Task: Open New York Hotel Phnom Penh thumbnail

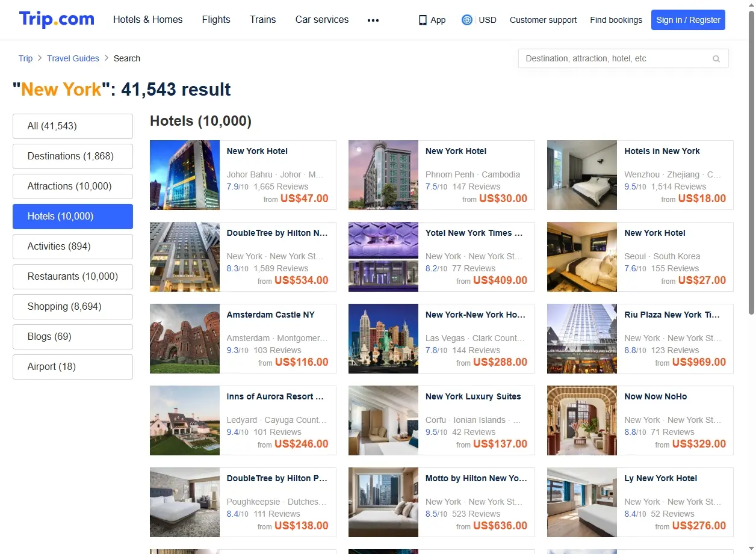Action: pos(383,175)
